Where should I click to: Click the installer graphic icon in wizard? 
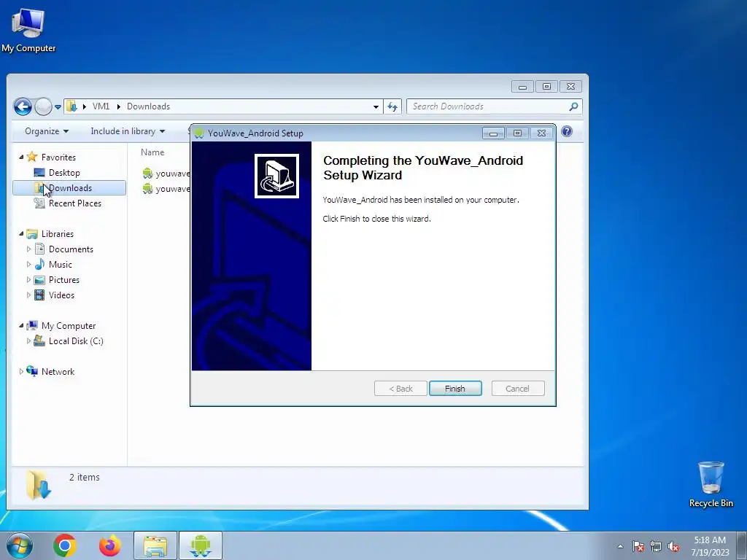click(x=276, y=176)
